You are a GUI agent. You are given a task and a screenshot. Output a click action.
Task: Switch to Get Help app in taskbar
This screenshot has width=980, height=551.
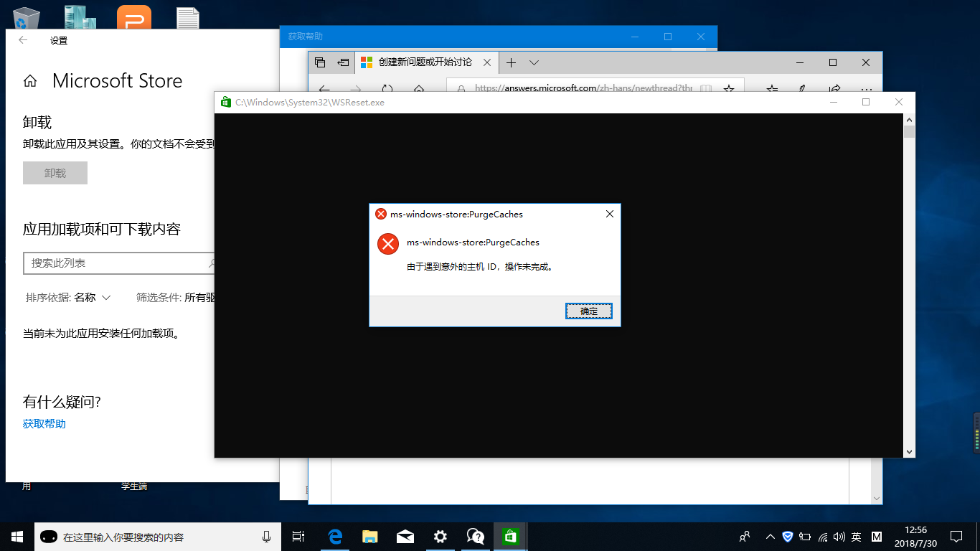click(476, 536)
